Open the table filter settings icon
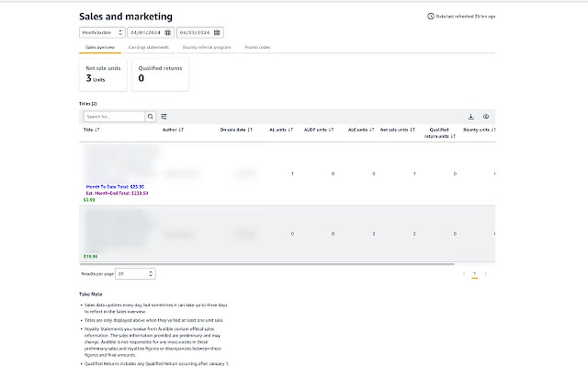Screen dimensions: 588x368 click(164, 117)
